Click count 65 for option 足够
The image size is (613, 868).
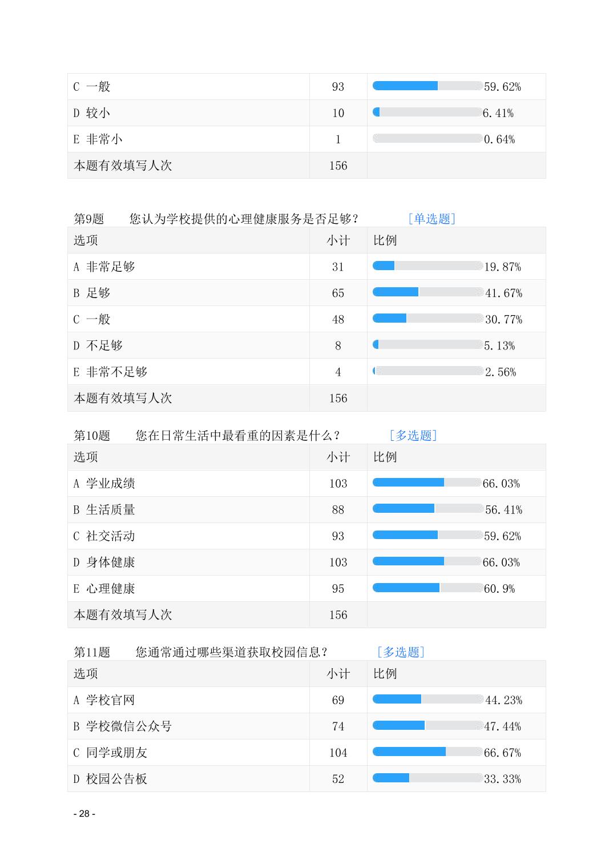coord(338,293)
